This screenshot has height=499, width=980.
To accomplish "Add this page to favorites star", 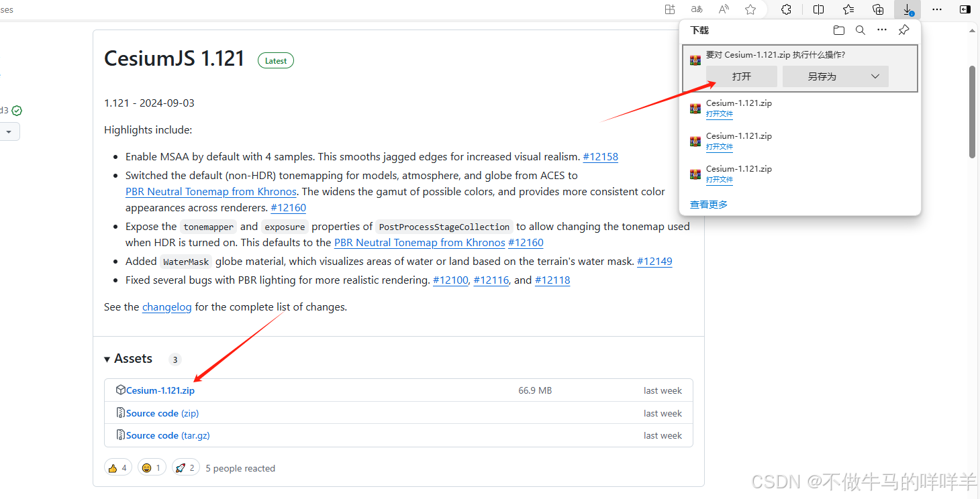I will point(750,9).
